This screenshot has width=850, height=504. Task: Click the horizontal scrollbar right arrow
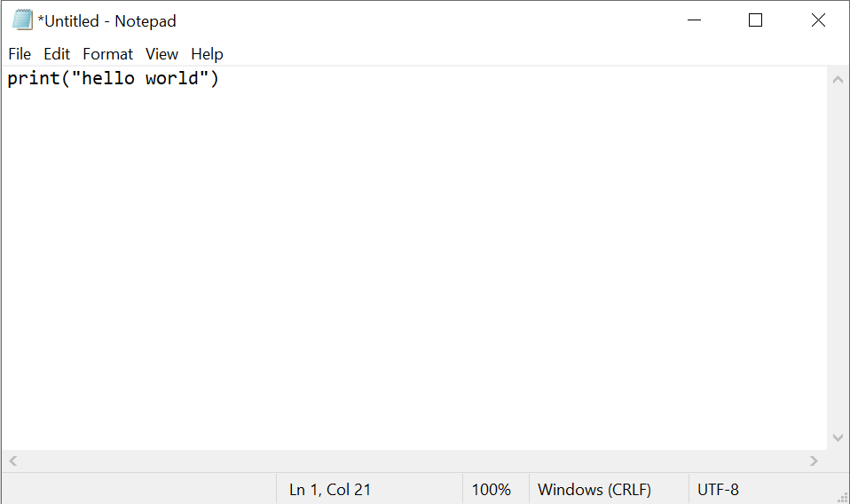(x=814, y=461)
